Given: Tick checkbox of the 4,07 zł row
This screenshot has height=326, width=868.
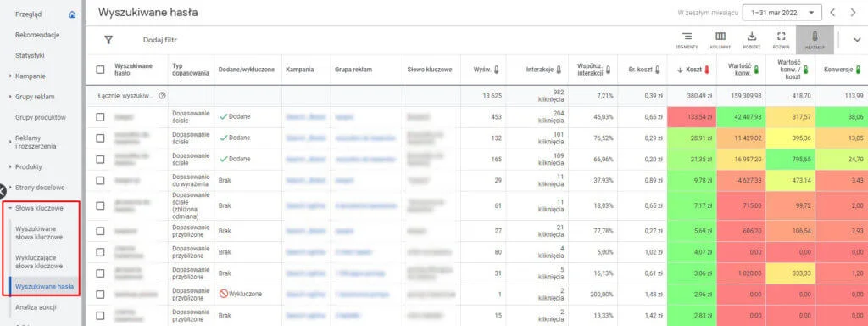Looking at the screenshot, I should (100, 251).
